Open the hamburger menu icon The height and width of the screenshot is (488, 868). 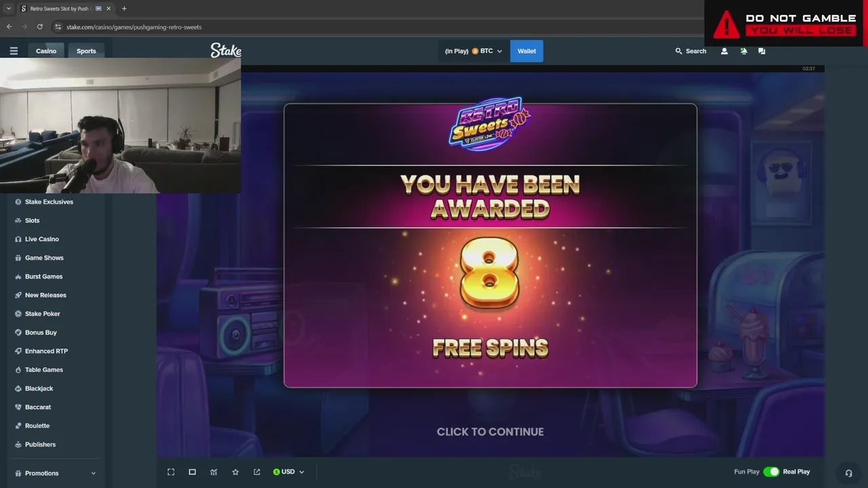(14, 51)
